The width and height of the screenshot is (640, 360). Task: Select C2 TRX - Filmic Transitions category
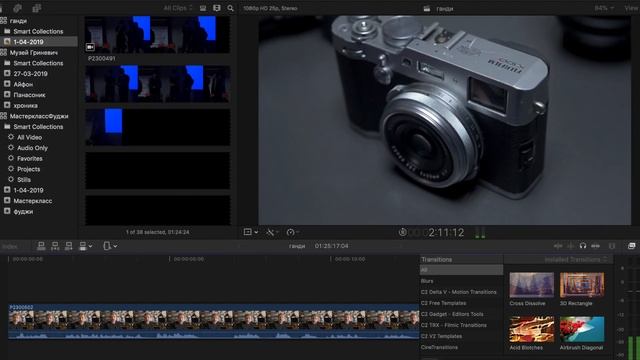click(x=453, y=325)
